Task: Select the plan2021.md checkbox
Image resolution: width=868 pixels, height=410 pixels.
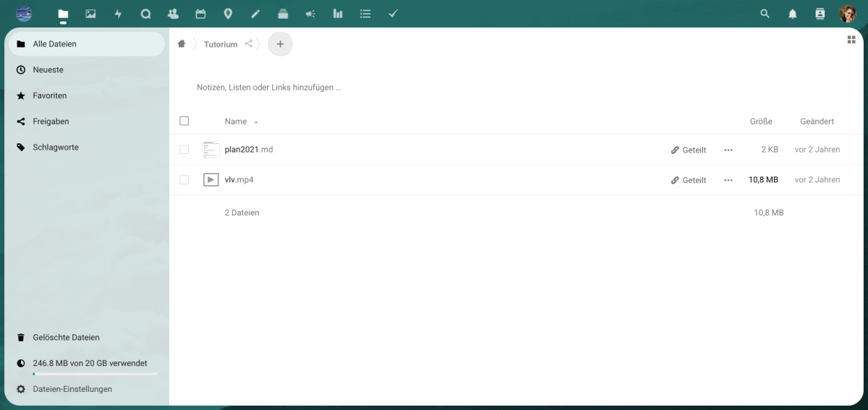Action: pos(184,150)
